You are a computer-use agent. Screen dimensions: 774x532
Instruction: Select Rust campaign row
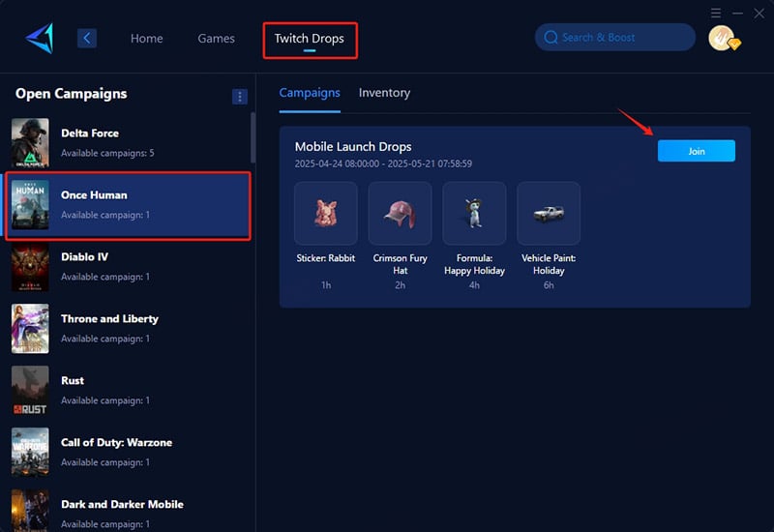point(128,391)
